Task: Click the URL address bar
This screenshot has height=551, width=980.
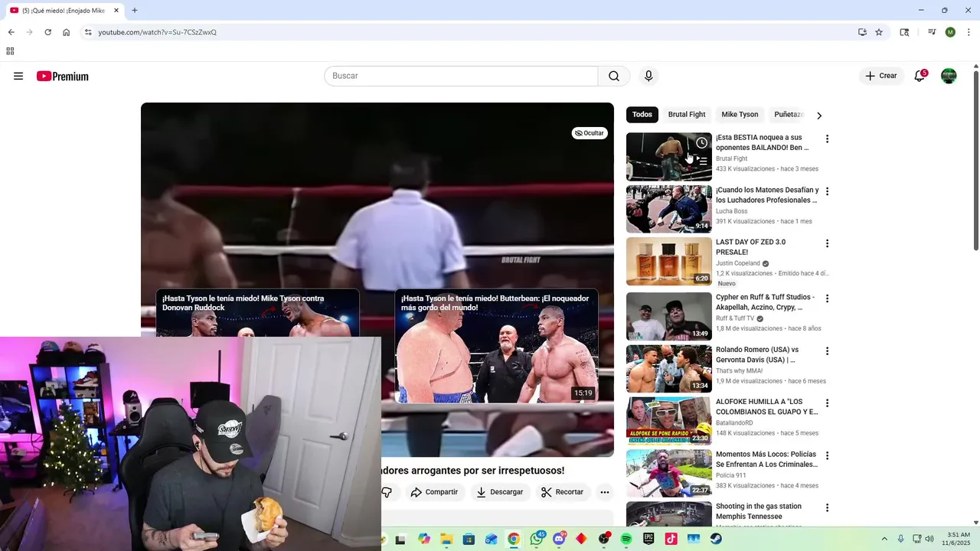Action: pyautogui.click(x=467, y=32)
